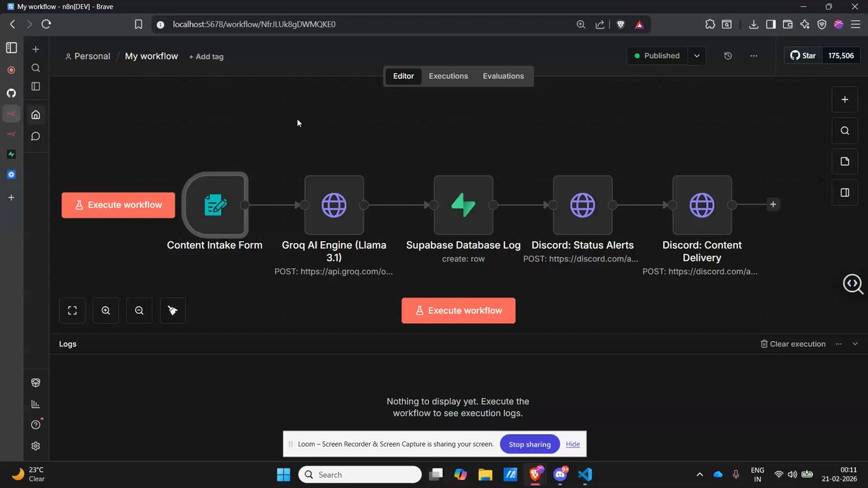Open the code assistant icon on canvas edge
The height and width of the screenshot is (488, 868).
pos(852,283)
